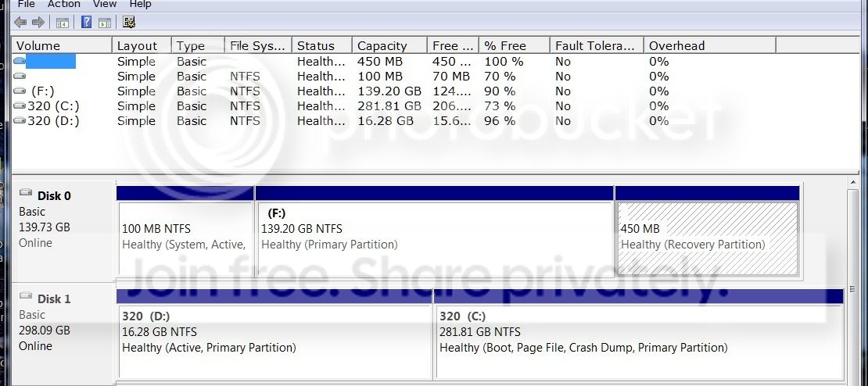Click the settings checklist toolbar icon
Image resolution: width=868 pixels, height=386 pixels.
point(129,22)
